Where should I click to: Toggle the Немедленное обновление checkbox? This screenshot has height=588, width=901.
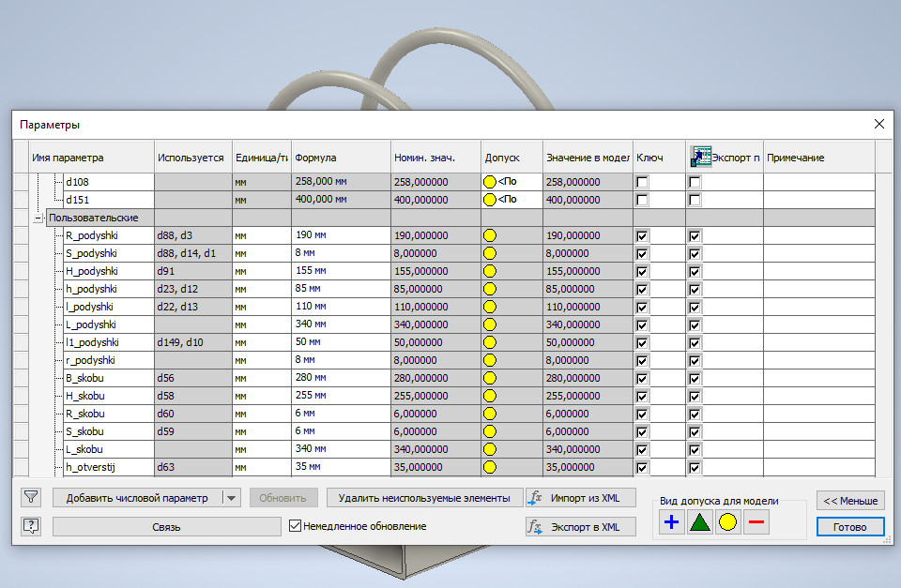pyautogui.click(x=296, y=526)
